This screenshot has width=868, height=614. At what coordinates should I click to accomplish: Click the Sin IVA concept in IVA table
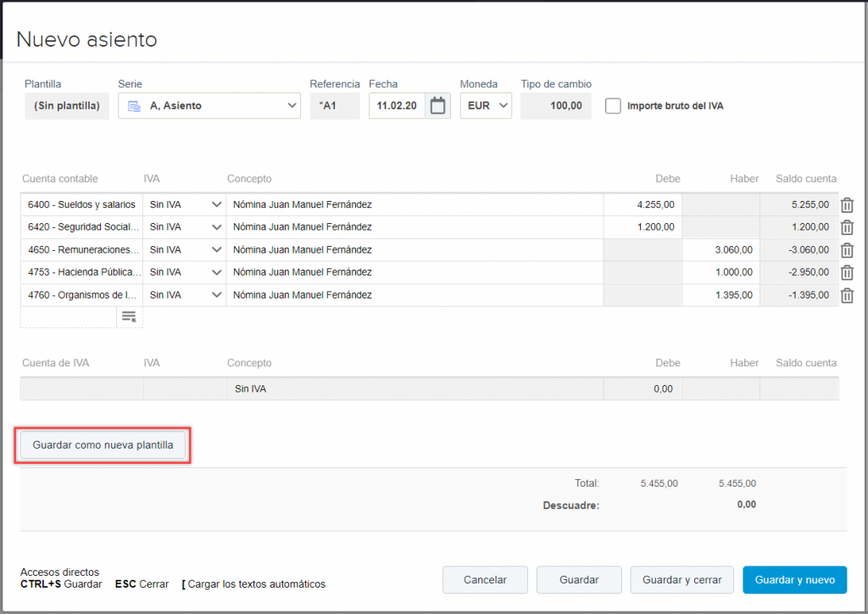point(250,388)
